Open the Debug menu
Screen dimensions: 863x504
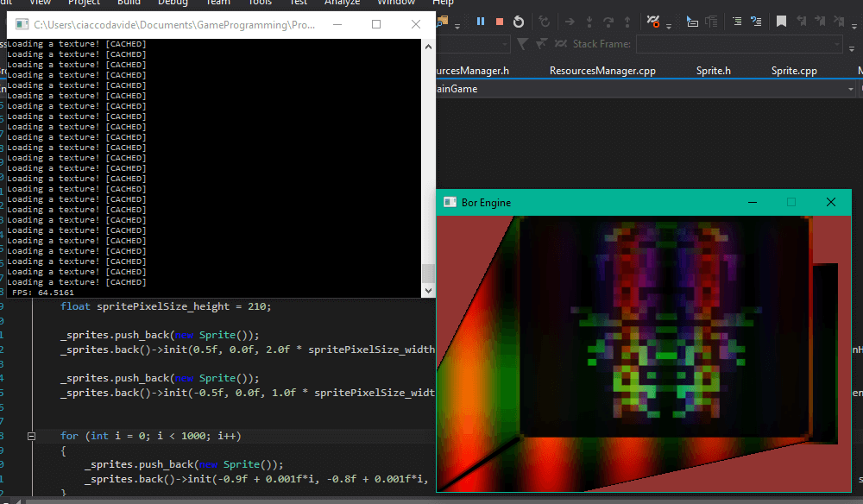point(173,3)
